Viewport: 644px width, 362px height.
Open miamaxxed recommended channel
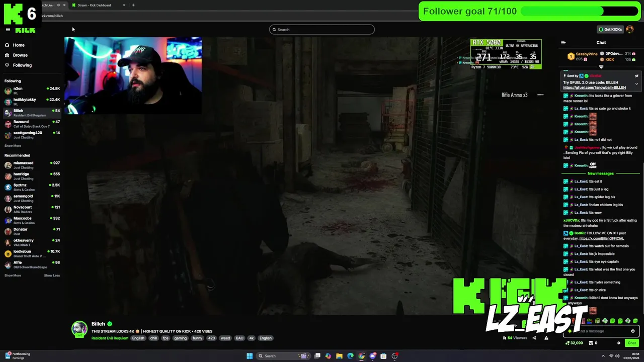click(32, 165)
